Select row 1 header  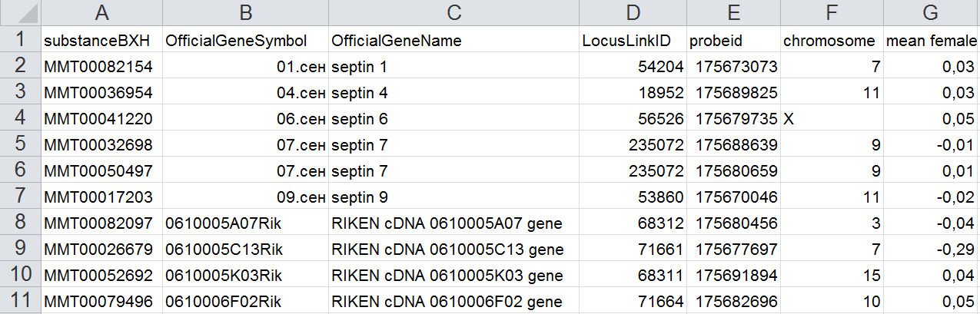pyautogui.click(x=20, y=40)
